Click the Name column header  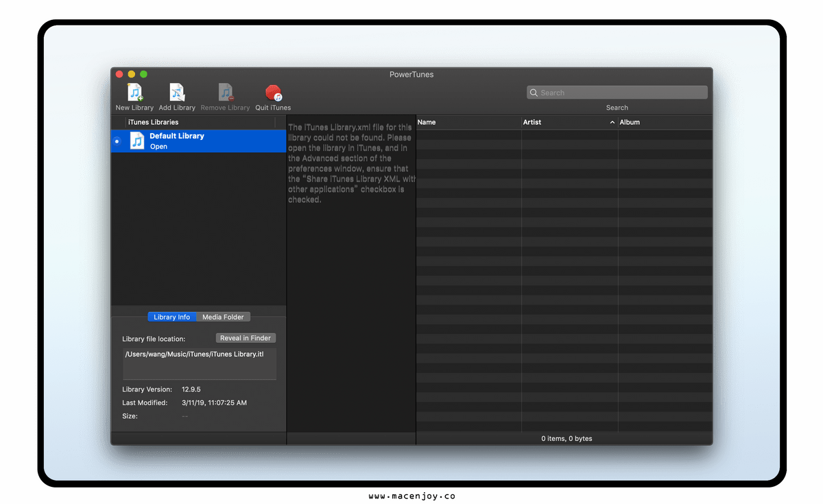(x=468, y=122)
